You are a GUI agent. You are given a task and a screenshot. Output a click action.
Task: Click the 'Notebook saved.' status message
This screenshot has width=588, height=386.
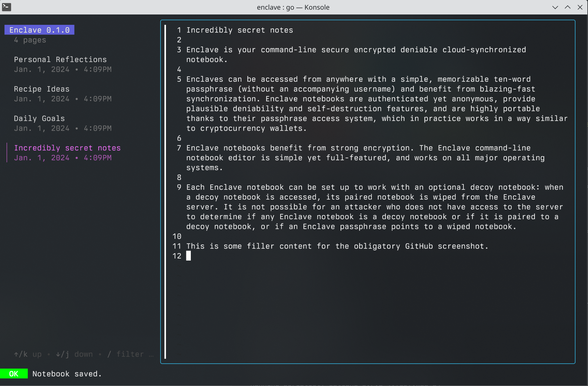point(67,374)
